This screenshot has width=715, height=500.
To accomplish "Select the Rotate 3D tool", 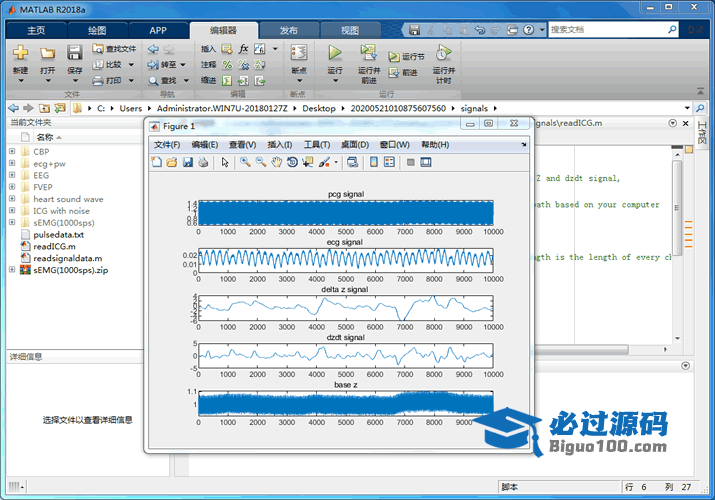I will tap(292, 162).
